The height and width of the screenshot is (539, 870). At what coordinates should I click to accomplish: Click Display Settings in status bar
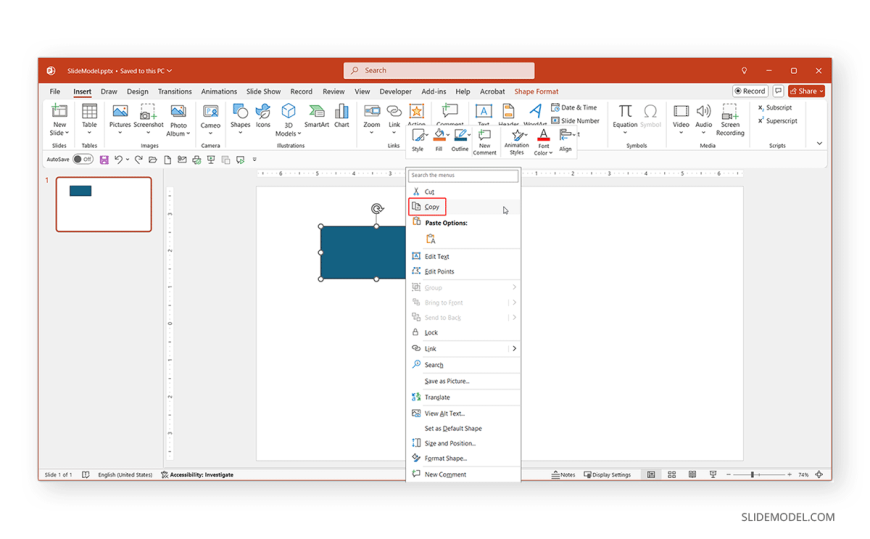click(608, 475)
